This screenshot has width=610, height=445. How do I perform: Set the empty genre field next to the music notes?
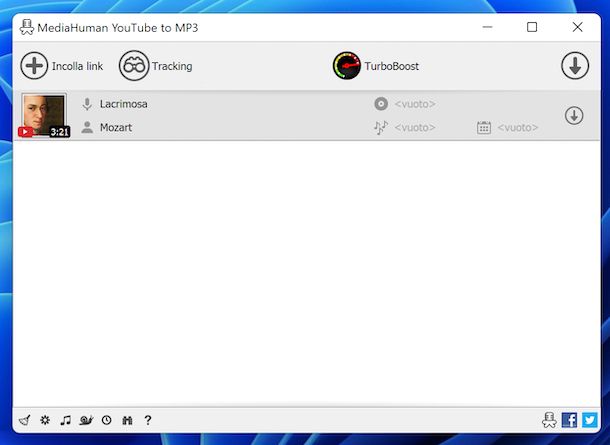[415, 128]
